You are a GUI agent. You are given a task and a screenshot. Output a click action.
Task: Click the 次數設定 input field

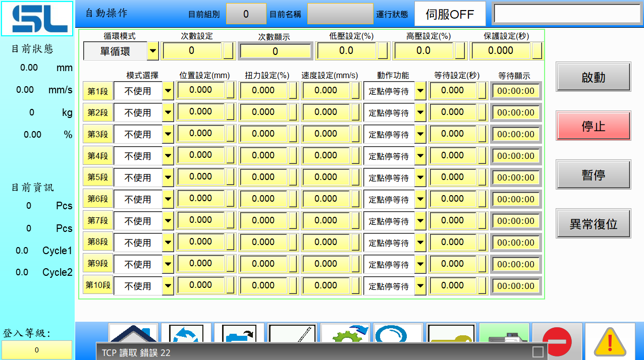pyautogui.click(x=192, y=50)
